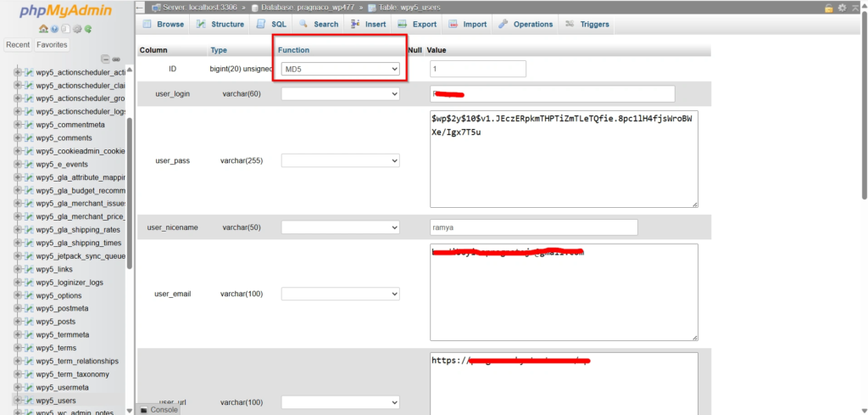Click table icon next to wpy5_commentmeta

pyautogui.click(x=30, y=125)
